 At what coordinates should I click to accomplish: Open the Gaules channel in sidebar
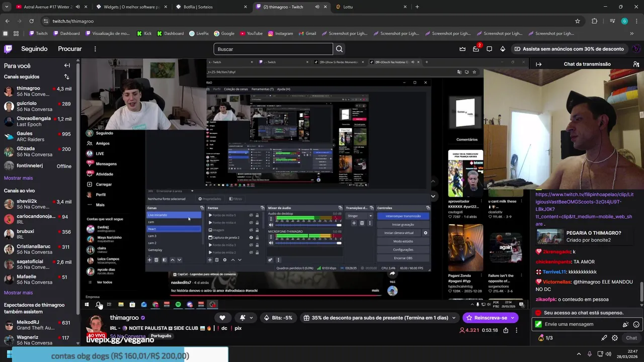click(x=38, y=136)
